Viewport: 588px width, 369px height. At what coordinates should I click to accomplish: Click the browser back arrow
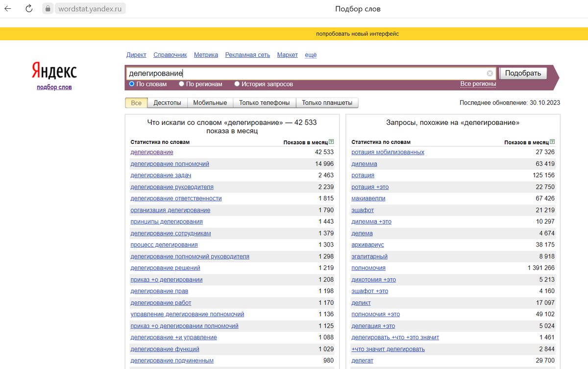(x=8, y=9)
